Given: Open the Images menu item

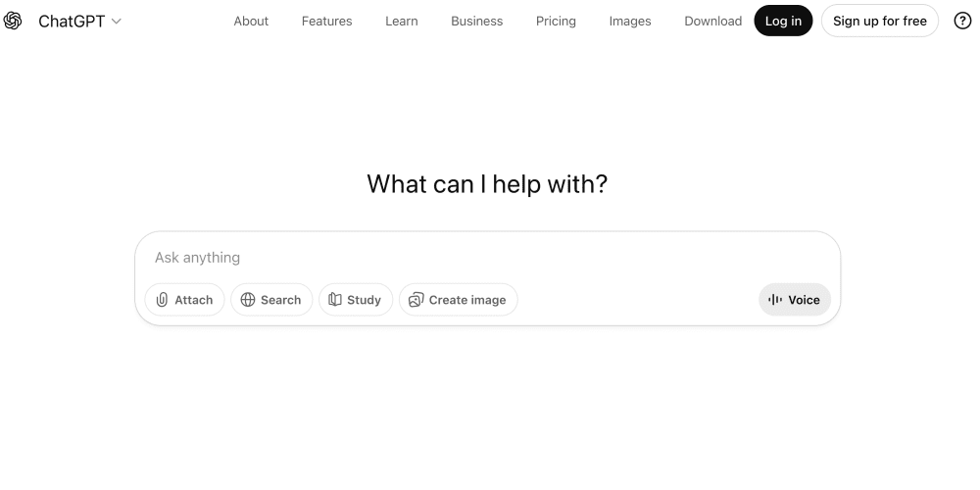Looking at the screenshot, I should (x=630, y=21).
